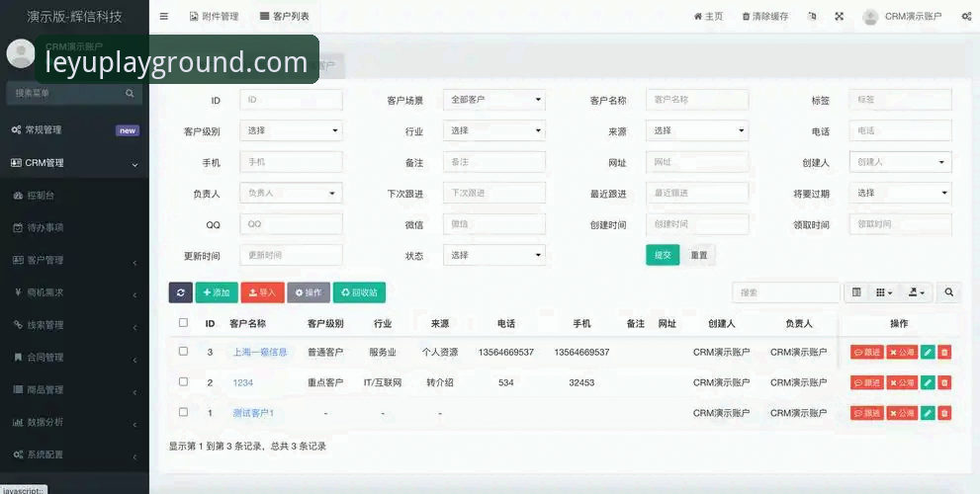Click the refresh table button icon
This screenshot has height=494, width=980.
coord(181,292)
